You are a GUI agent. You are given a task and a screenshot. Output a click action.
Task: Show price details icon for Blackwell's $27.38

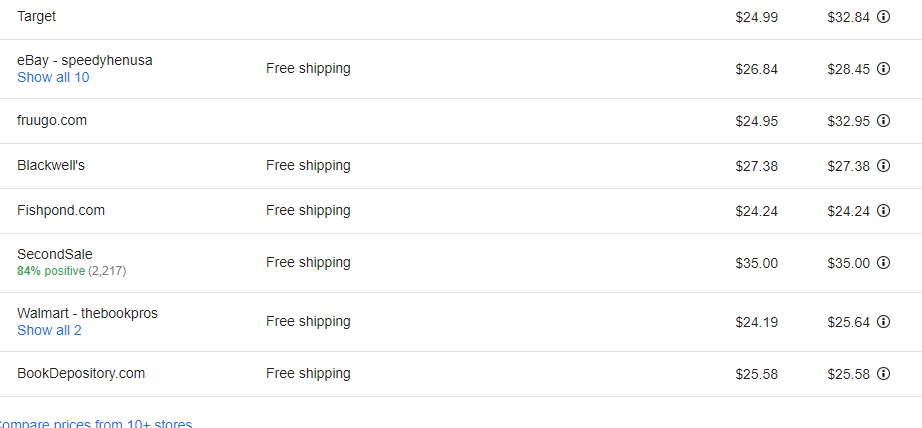coord(883,166)
